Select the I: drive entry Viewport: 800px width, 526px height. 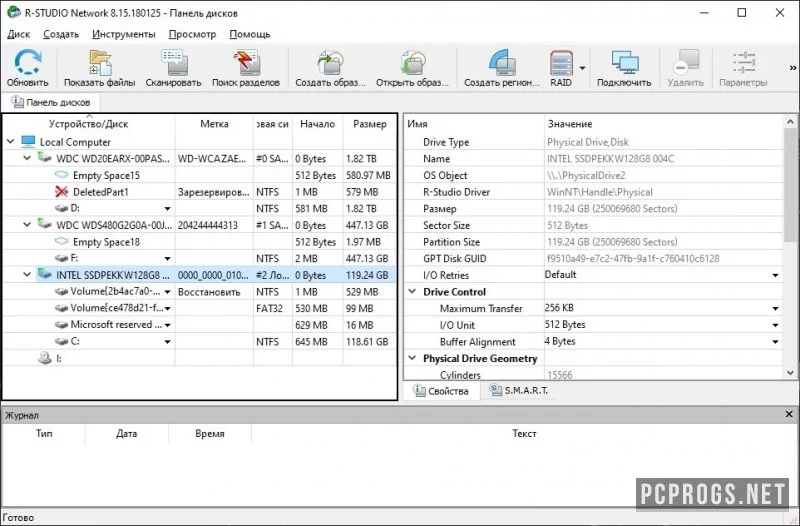click(x=59, y=359)
